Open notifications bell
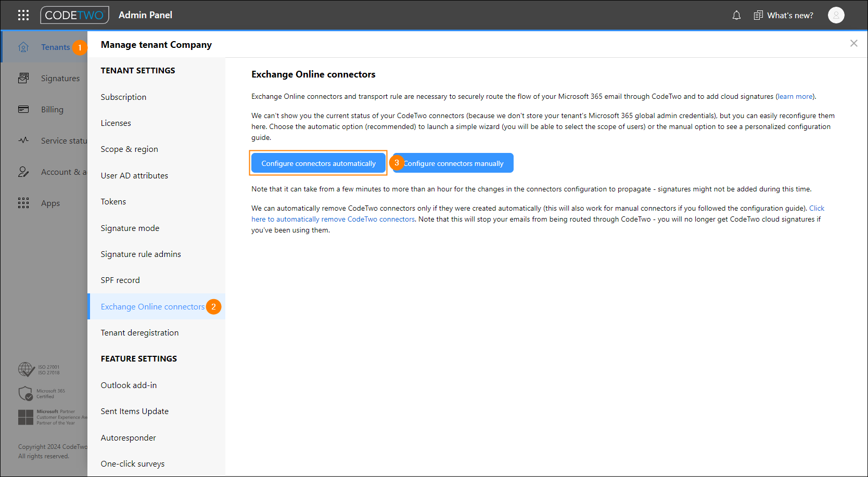The image size is (868, 477). [x=736, y=16]
